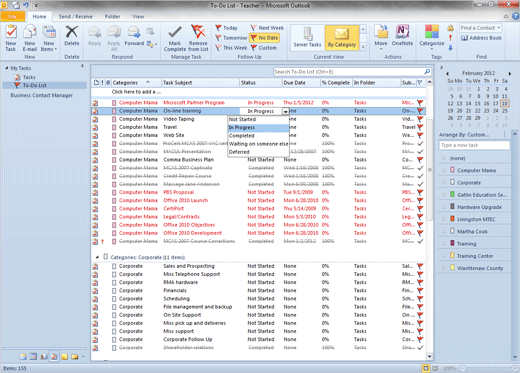Viewport: 520px width, 373px height.
Task: Open the File tab
Action: pyautogui.click(x=13, y=16)
